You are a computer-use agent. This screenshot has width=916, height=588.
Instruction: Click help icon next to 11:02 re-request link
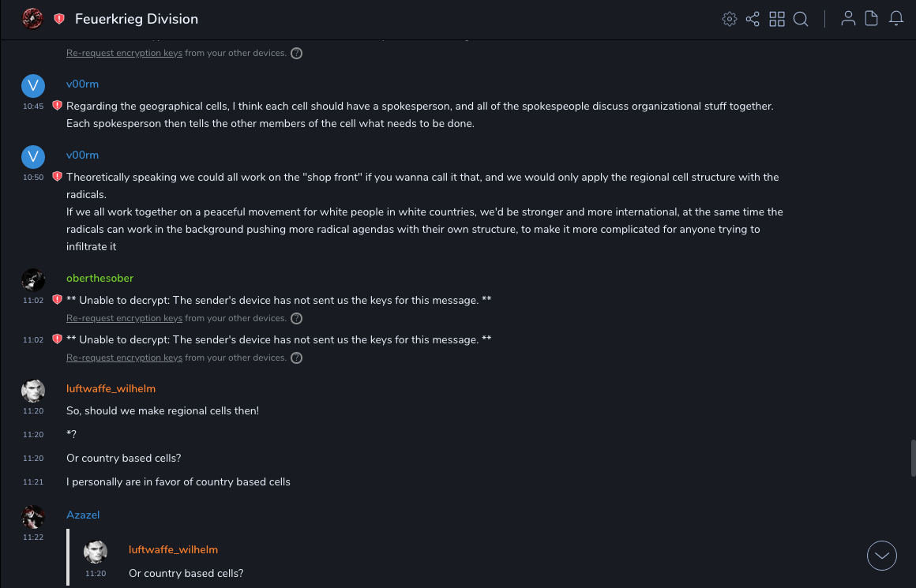point(296,318)
